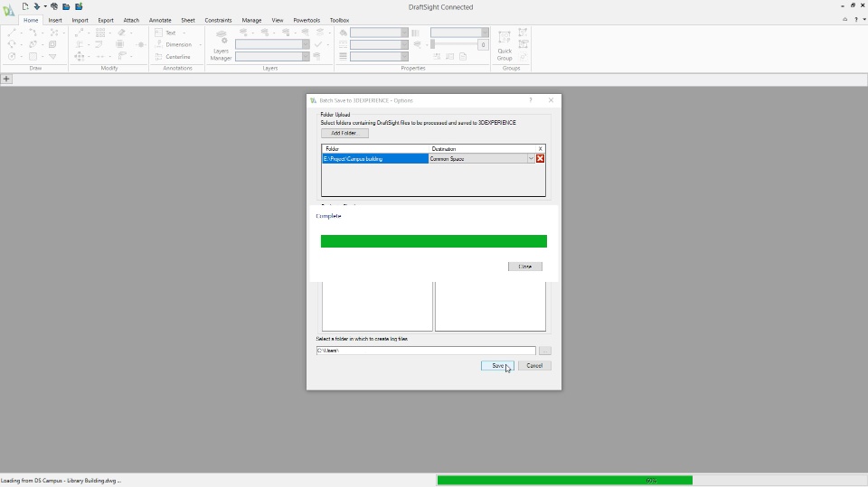Viewport: 868px width, 487px height.
Task: Open the Layers Manager
Action: [221, 45]
